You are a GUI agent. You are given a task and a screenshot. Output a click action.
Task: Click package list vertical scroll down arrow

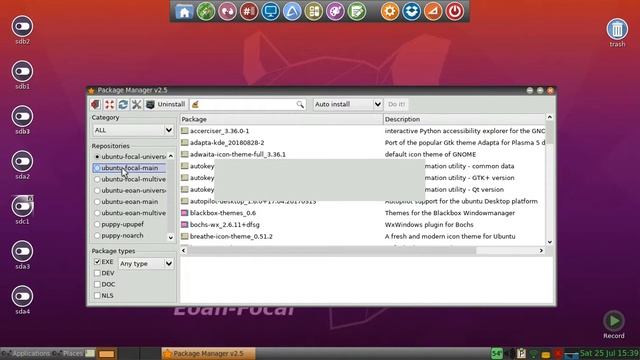coord(549,242)
